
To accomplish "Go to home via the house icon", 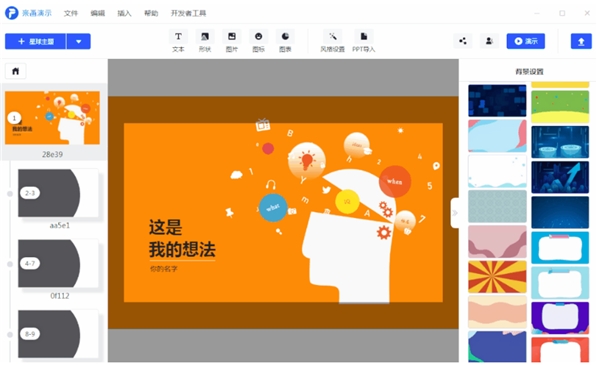I will point(16,71).
